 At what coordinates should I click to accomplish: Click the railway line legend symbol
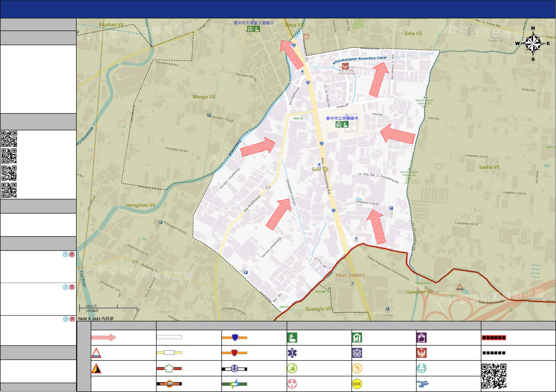(234, 369)
